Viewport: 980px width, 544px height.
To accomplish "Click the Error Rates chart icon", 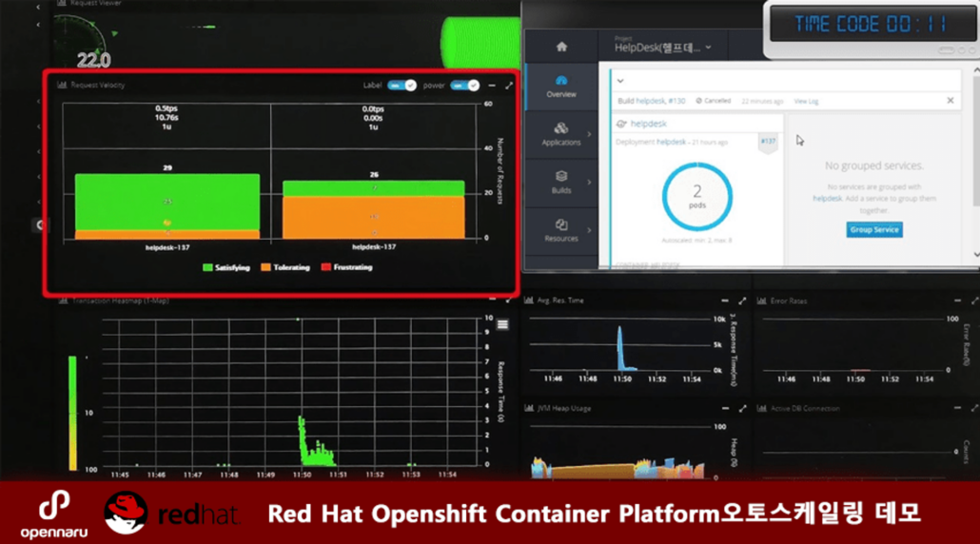I will (x=762, y=301).
